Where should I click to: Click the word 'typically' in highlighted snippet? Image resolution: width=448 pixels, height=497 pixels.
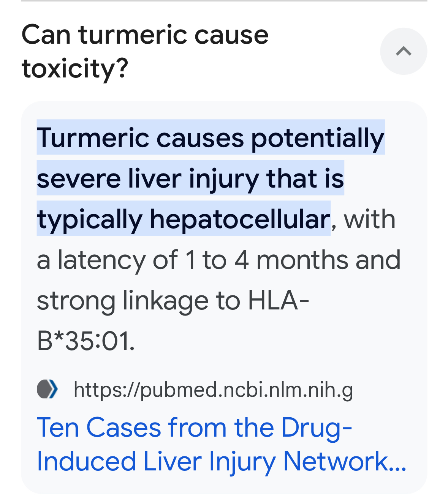[x=90, y=220]
